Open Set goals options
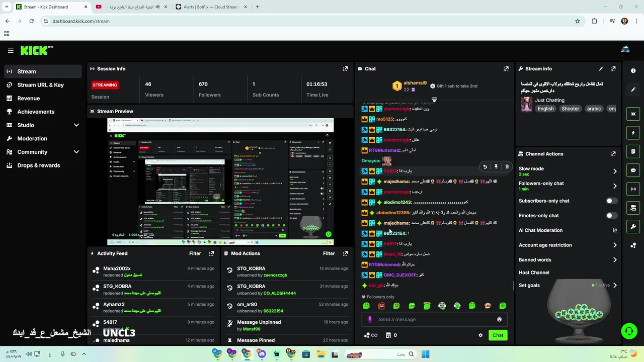The height and width of the screenshot is (362, 644). pos(567,285)
